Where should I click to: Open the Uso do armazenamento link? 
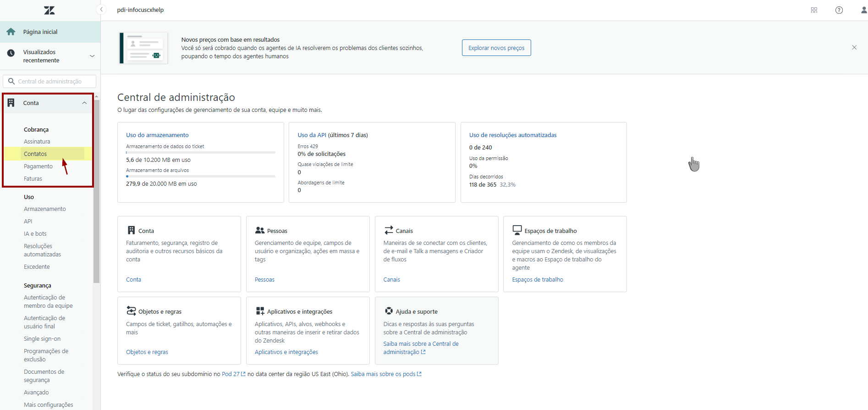pyautogui.click(x=157, y=135)
